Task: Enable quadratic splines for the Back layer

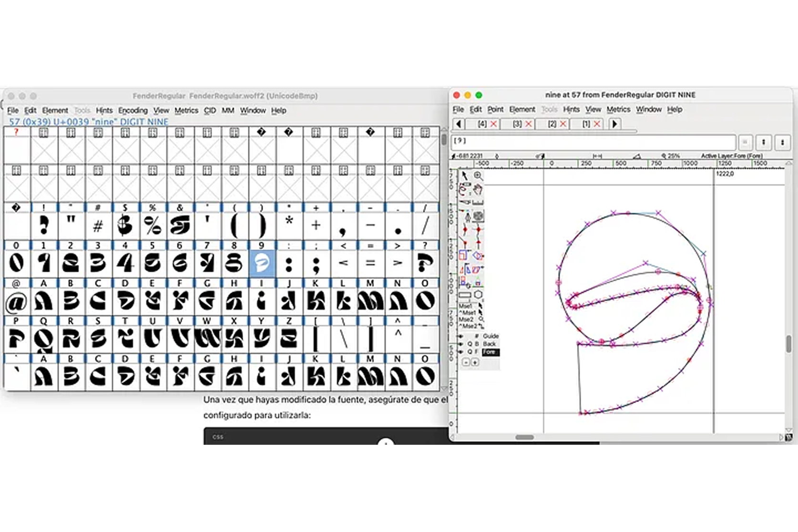Action: (469, 344)
